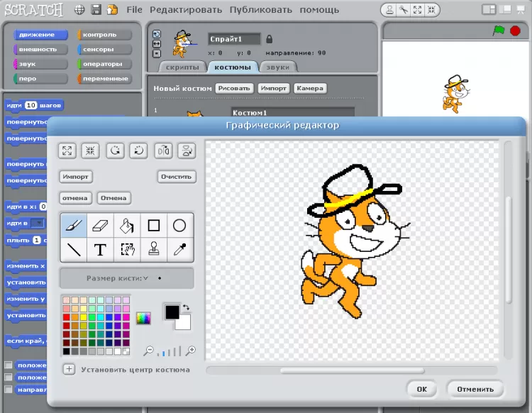Select the Stamp tool

[154, 250]
